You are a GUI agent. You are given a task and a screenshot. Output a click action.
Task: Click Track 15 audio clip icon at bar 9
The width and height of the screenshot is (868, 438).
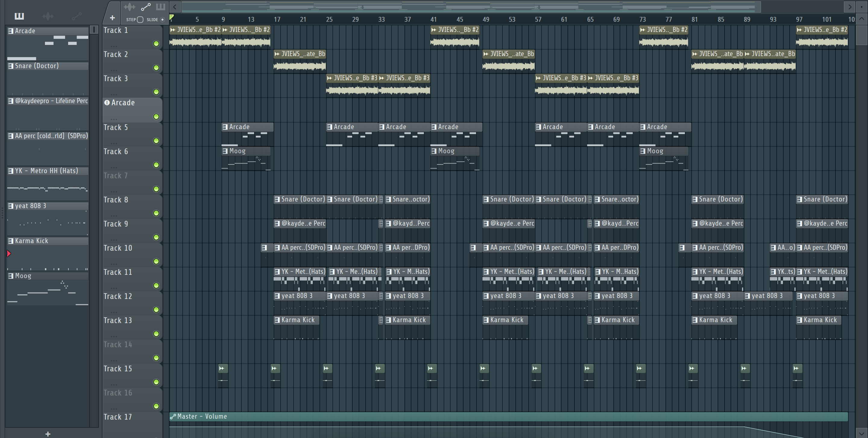click(222, 369)
